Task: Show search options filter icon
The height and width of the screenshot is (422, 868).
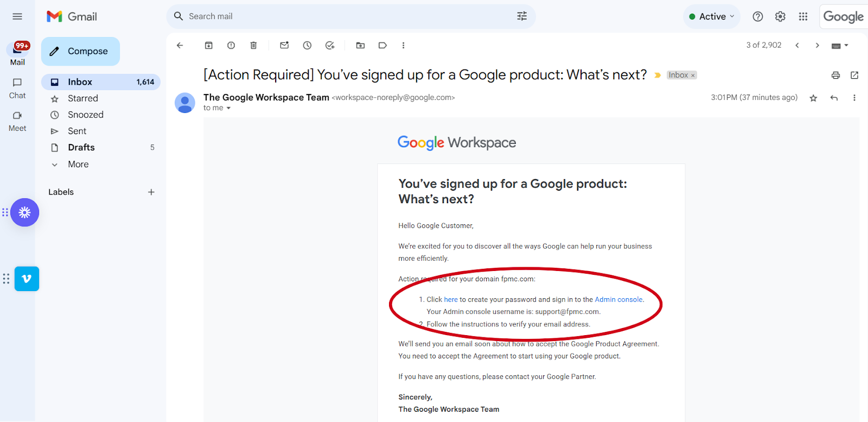Action: point(522,16)
